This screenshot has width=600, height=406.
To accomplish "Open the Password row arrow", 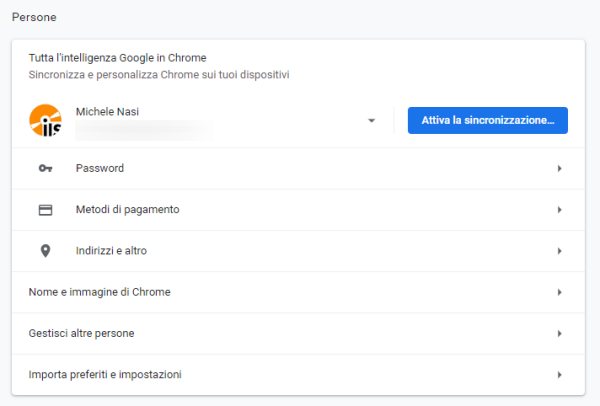I will (x=559, y=168).
